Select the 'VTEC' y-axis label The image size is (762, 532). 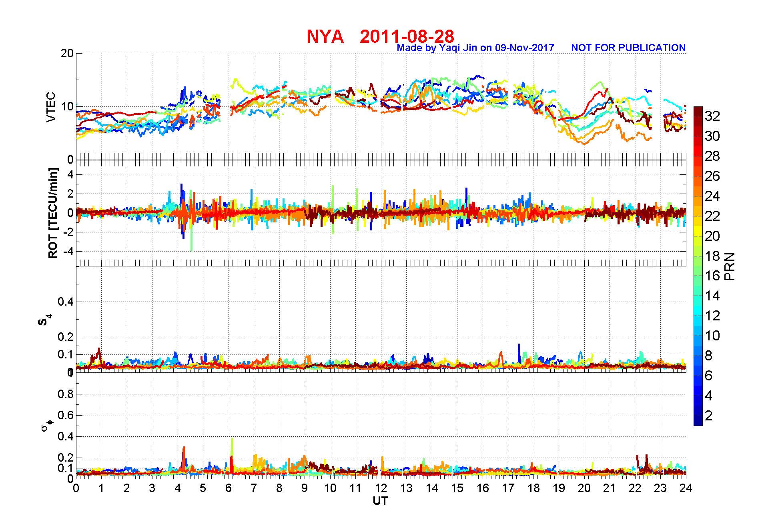(51, 107)
